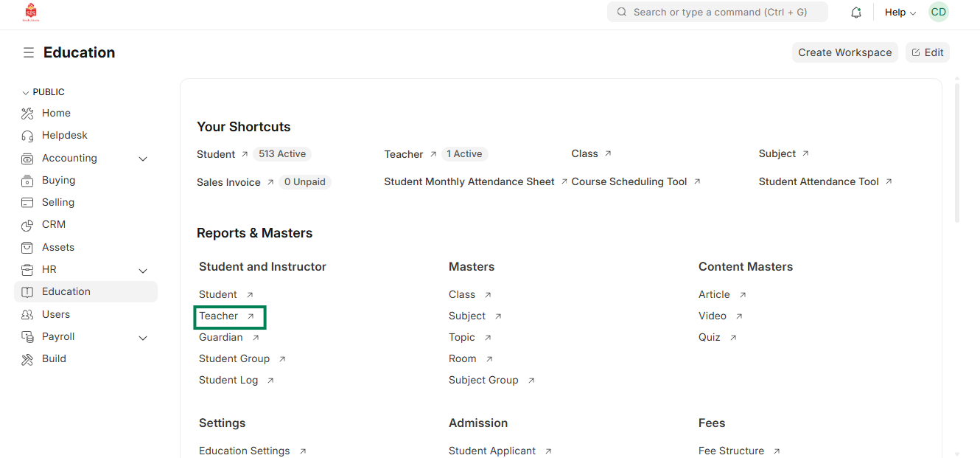Expand the Payroll sidebar submenu
The image size is (980, 458).
pos(143,338)
